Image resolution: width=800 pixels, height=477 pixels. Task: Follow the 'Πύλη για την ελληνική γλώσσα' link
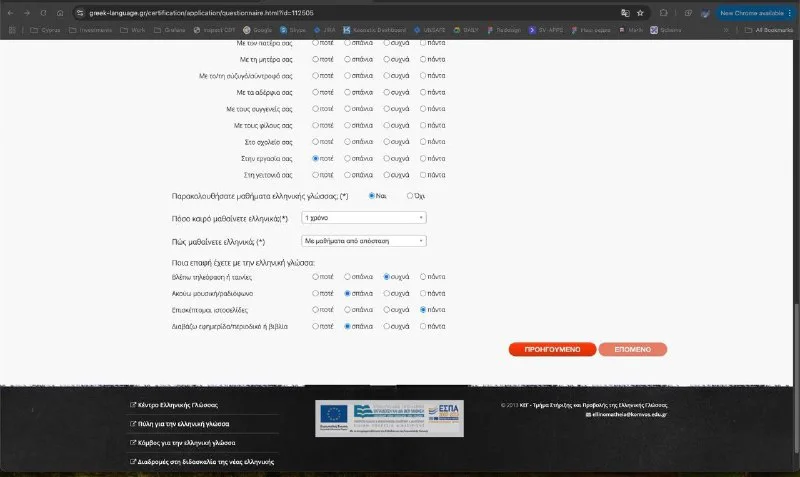[x=180, y=424]
